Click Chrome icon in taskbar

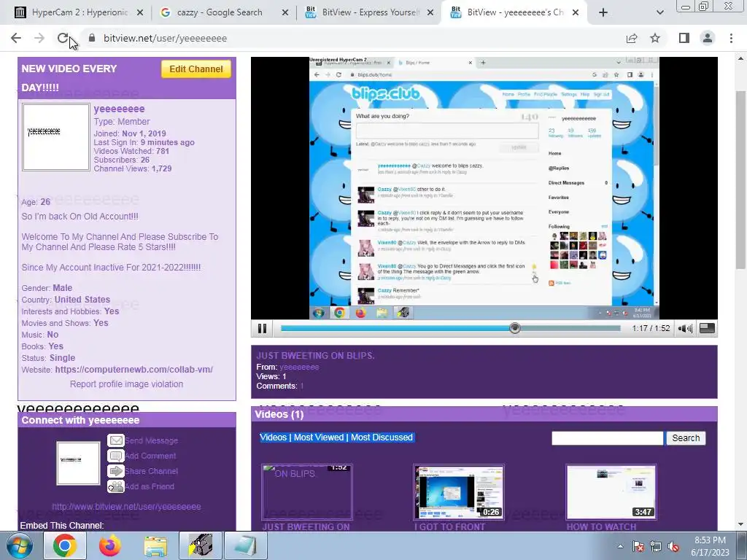click(65, 545)
